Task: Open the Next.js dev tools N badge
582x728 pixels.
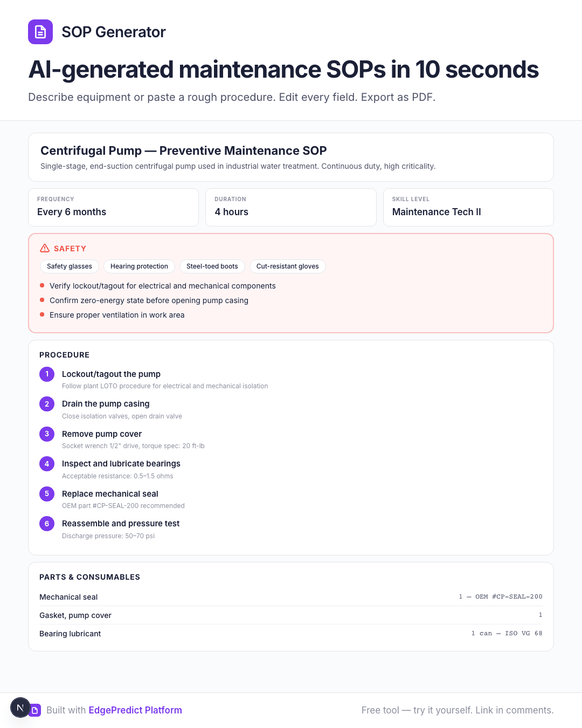Action: point(20,708)
